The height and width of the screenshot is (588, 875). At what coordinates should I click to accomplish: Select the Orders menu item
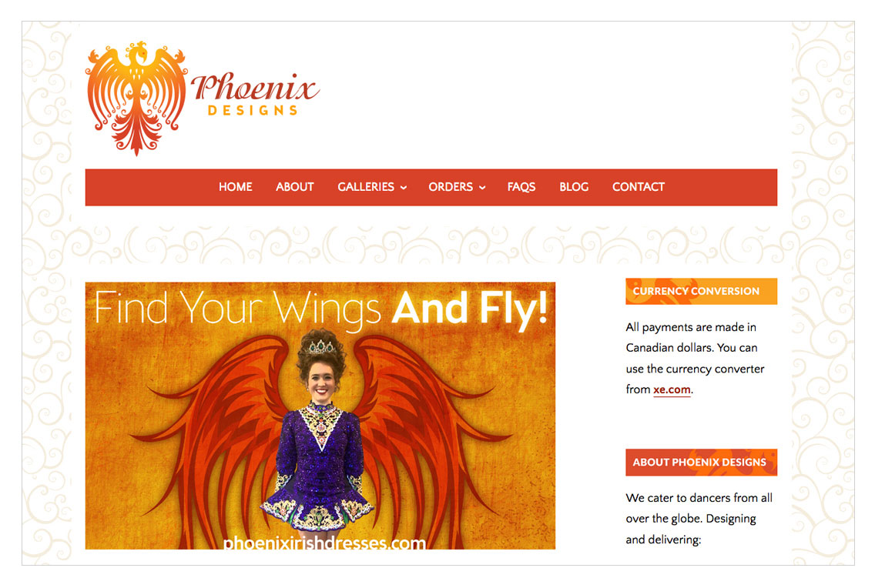point(451,187)
